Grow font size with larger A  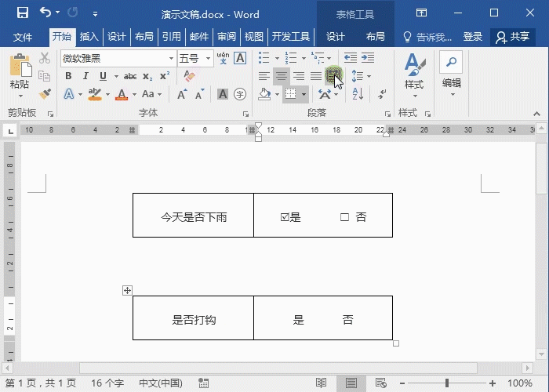[x=182, y=94]
